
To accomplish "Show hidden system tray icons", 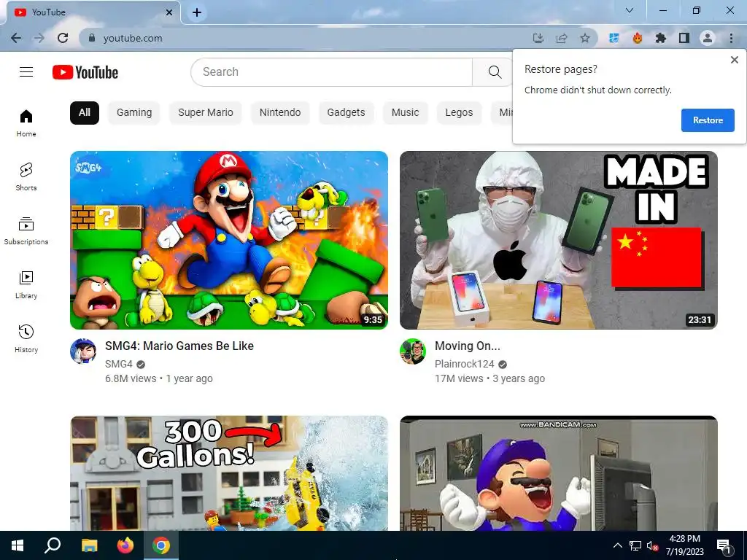I will coord(617,545).
